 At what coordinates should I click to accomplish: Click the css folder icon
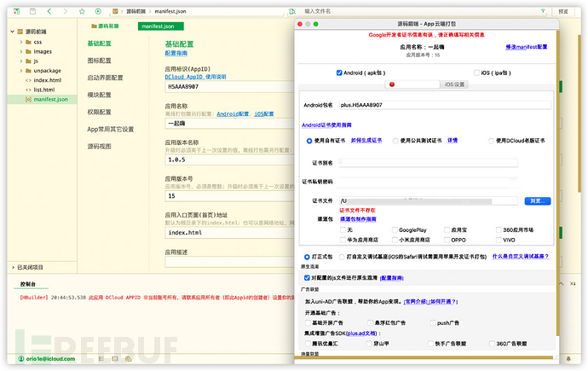[x=28, y=42]
